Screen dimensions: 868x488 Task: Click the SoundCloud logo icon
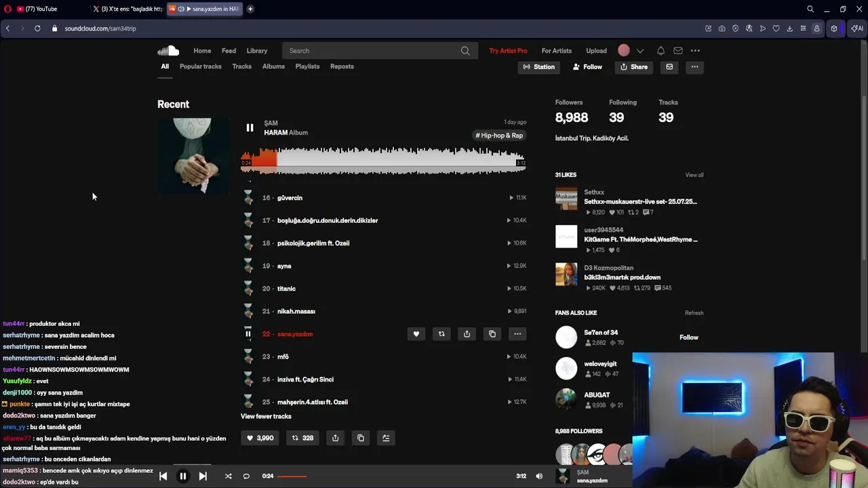click(x=168, y=51)
